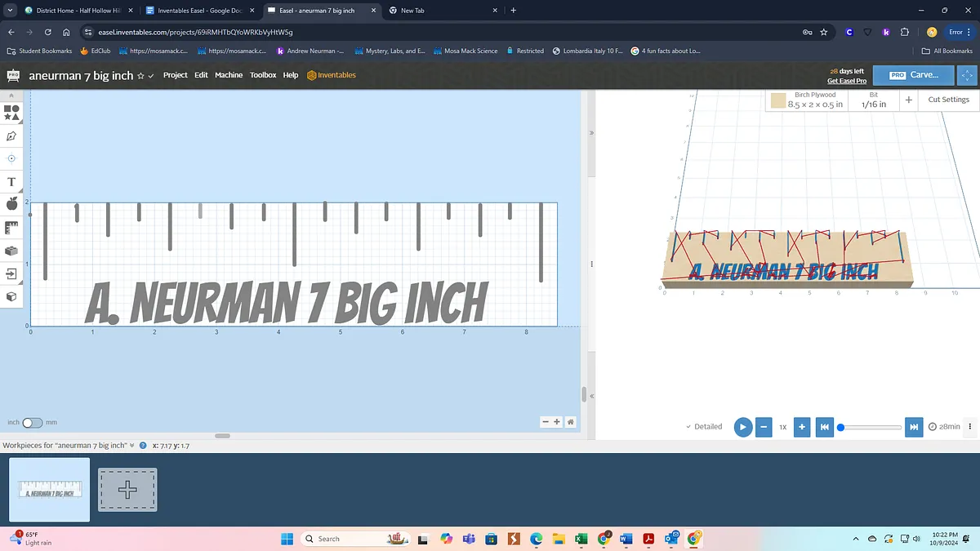Toggle units between inch and mm
This screenshot has width=980, height=551.
[32, 423]
